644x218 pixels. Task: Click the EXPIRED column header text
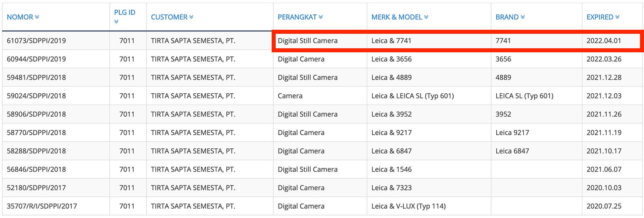point(600,17)
